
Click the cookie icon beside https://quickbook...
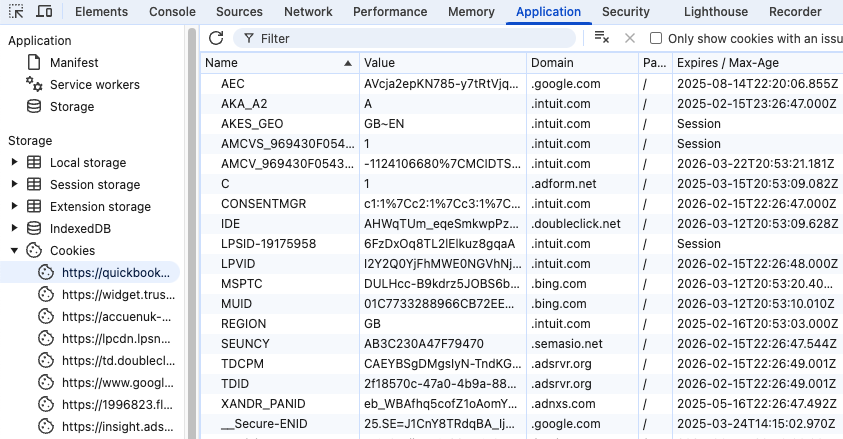pos(46,272)
